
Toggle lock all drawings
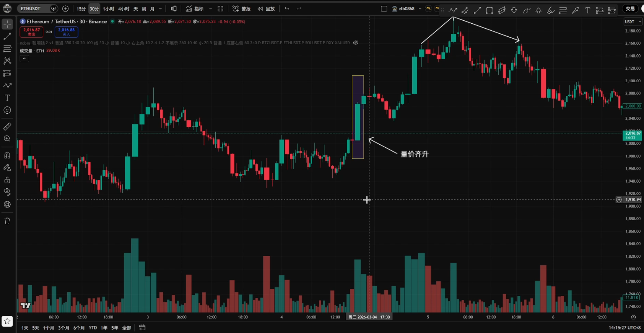click(x=7, y=180)
